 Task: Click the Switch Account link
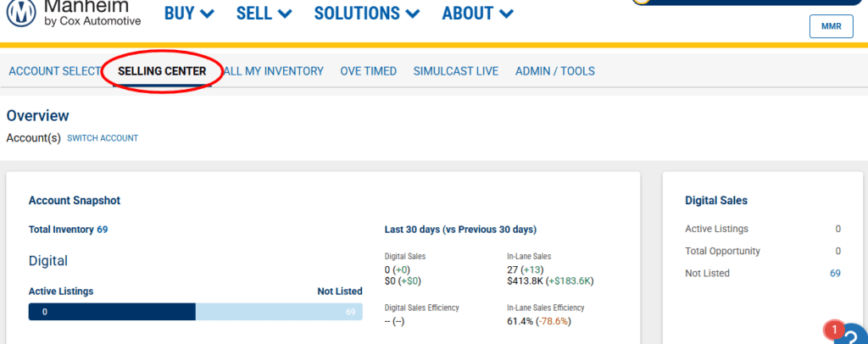(x=103, y=138)
